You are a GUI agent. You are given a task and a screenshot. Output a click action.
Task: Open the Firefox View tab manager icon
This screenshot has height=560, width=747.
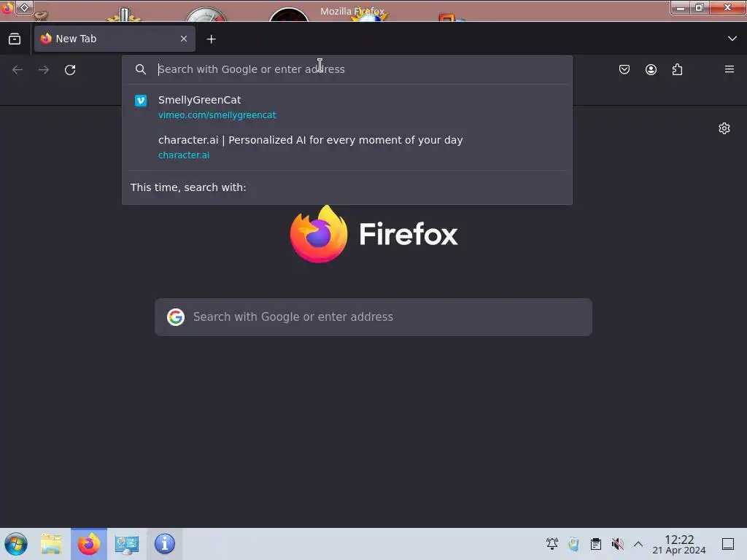[15, 39]
